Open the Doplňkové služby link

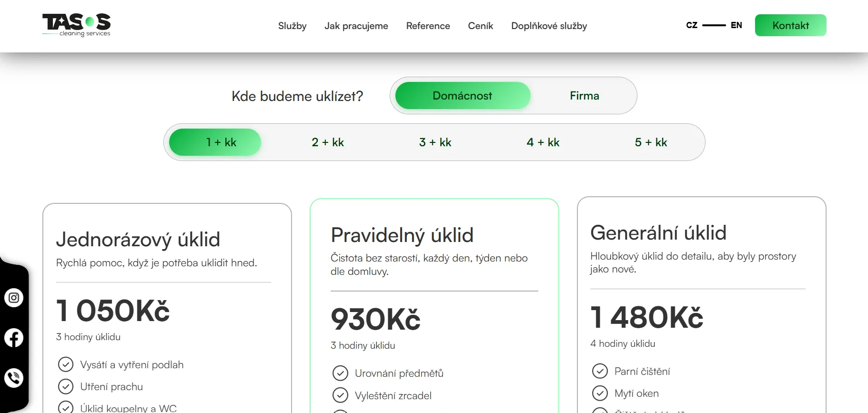[549, 26]
